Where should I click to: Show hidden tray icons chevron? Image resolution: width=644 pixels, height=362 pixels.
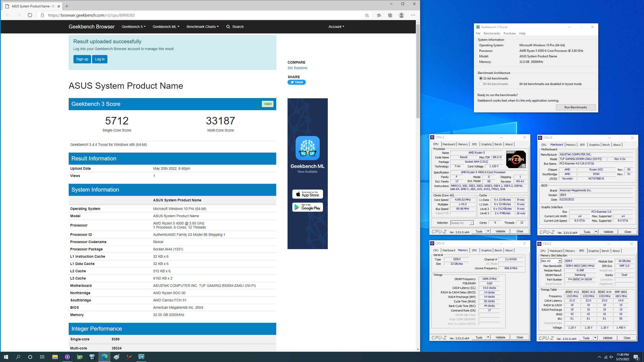[599, 357]
